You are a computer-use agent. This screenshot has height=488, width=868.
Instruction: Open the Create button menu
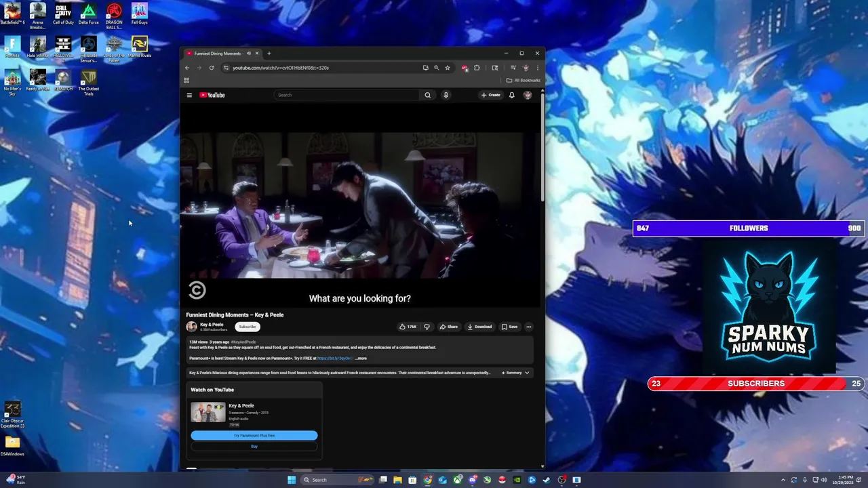[x=491, y=95]
